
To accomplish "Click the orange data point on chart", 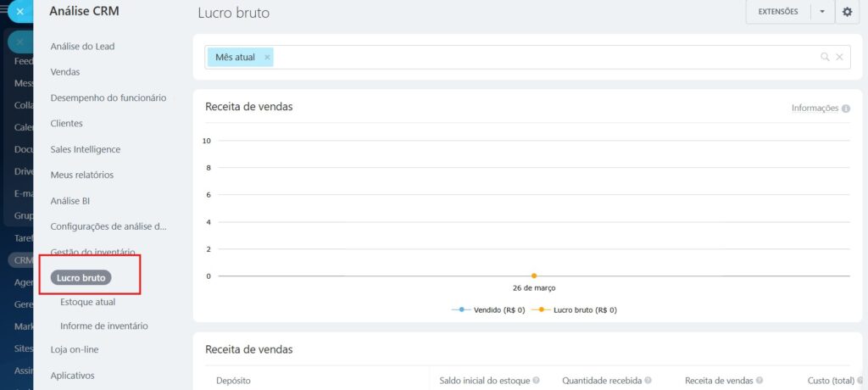I will (x=534, y=276).
